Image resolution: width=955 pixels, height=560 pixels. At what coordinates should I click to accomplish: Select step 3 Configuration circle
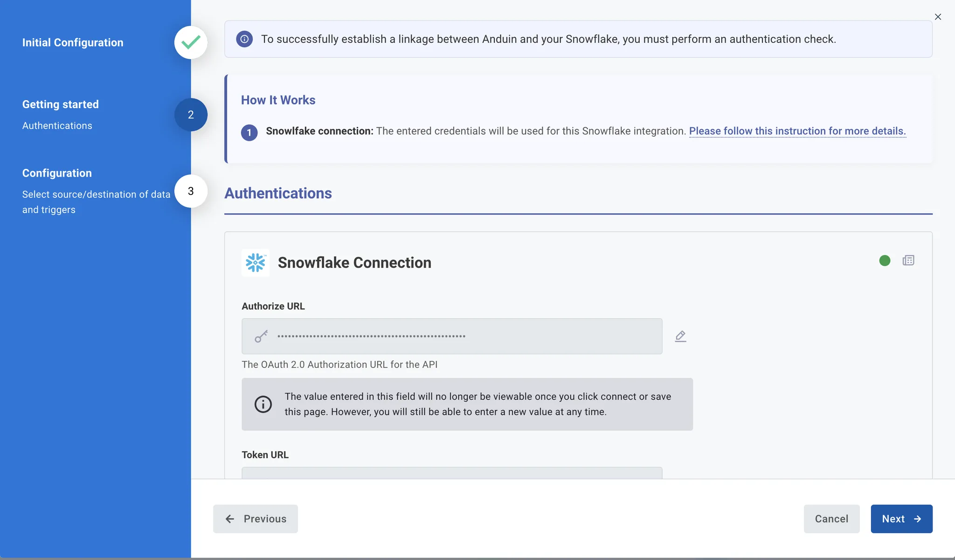(x=191, y=191)
